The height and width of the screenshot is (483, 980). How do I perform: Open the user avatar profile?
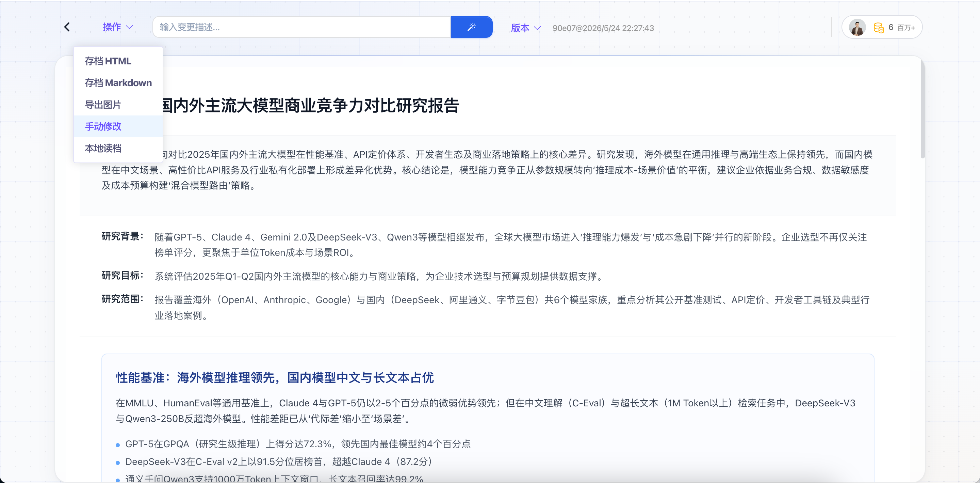click(857, 28)
